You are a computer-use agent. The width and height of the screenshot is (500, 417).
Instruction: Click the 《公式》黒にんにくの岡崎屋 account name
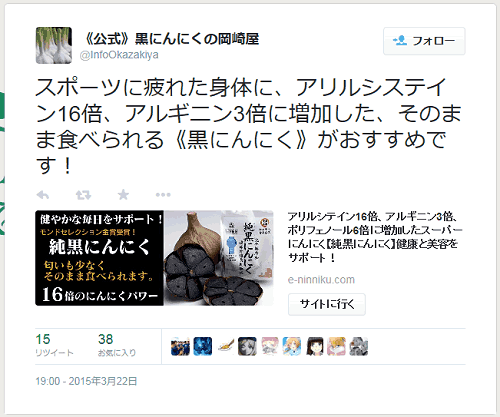coord(170,39)
